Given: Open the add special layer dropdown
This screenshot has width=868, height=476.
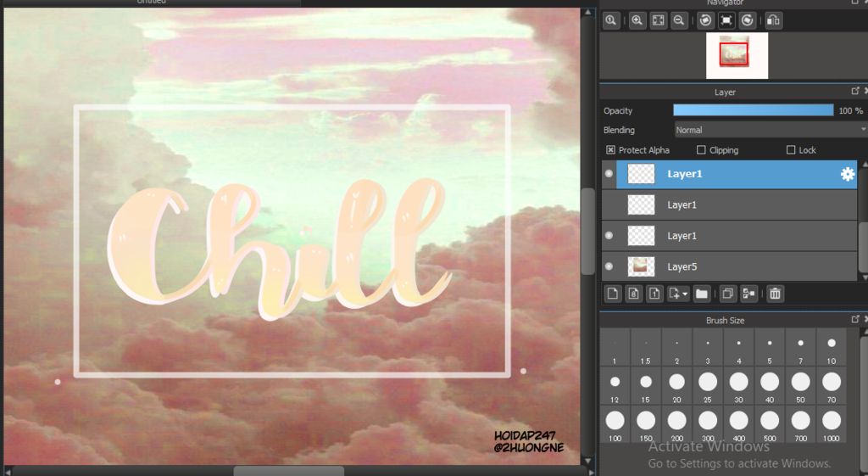Looking at the screenshot, I should [678, 294].
